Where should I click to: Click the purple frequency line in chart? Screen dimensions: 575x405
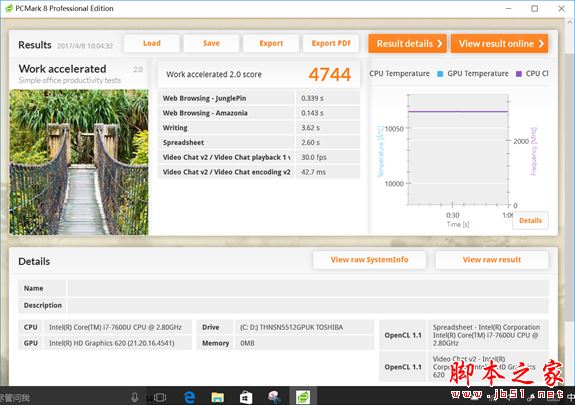[458, 111]
